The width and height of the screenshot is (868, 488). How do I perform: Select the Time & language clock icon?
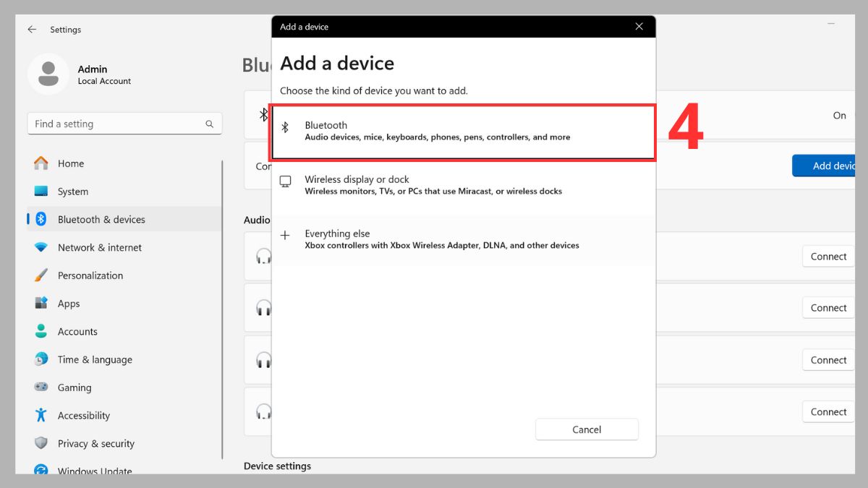pyautogui.click(x=41, y=359)
